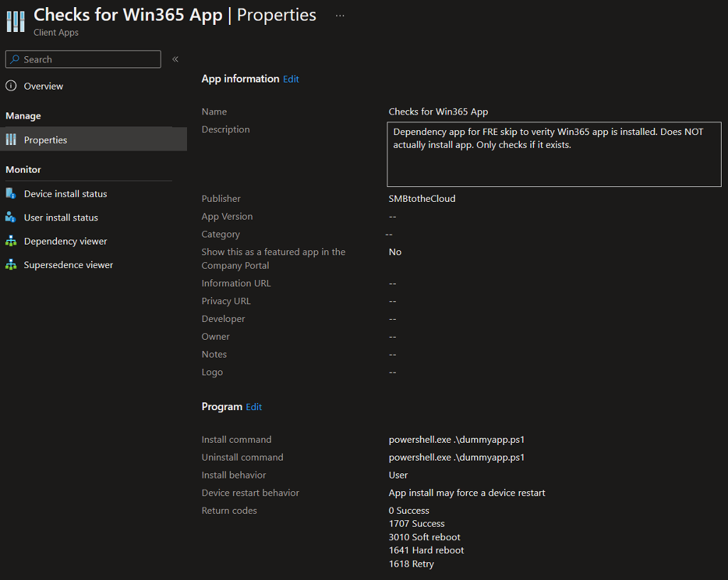The image size is (728, 580).
Task: Click the Device install status icon
Action: [x=11, y=194]
